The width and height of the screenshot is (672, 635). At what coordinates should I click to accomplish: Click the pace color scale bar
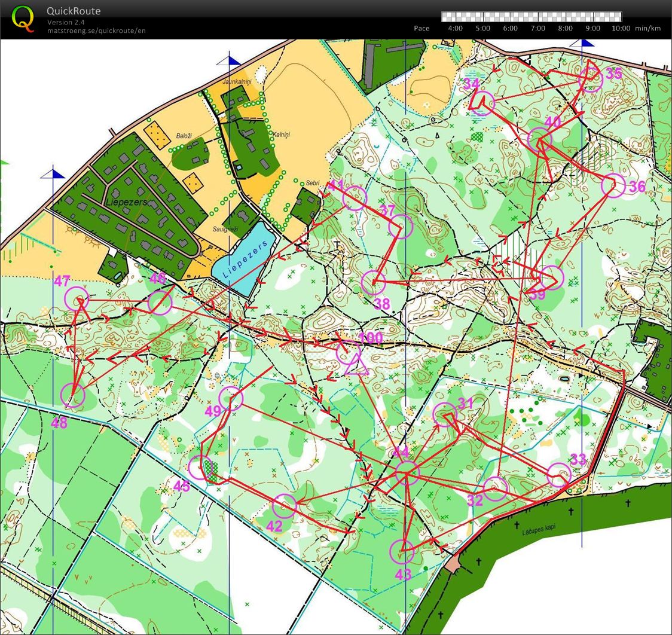tap(531, 17)
